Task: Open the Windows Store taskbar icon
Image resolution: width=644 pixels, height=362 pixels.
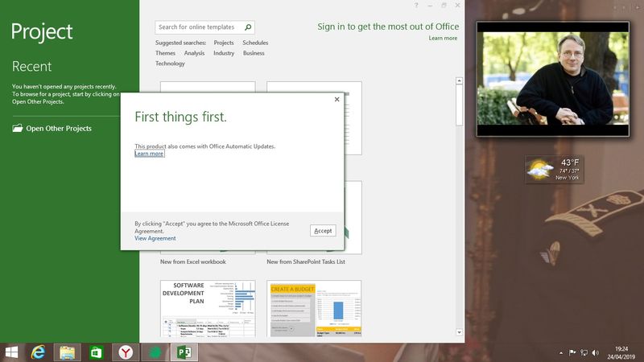Action: coord(96,352)
